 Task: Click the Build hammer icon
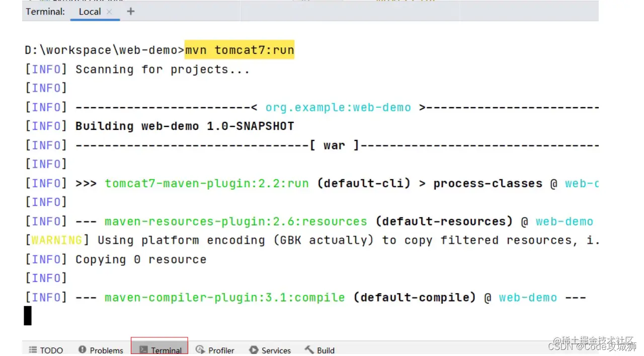(309, 350)
